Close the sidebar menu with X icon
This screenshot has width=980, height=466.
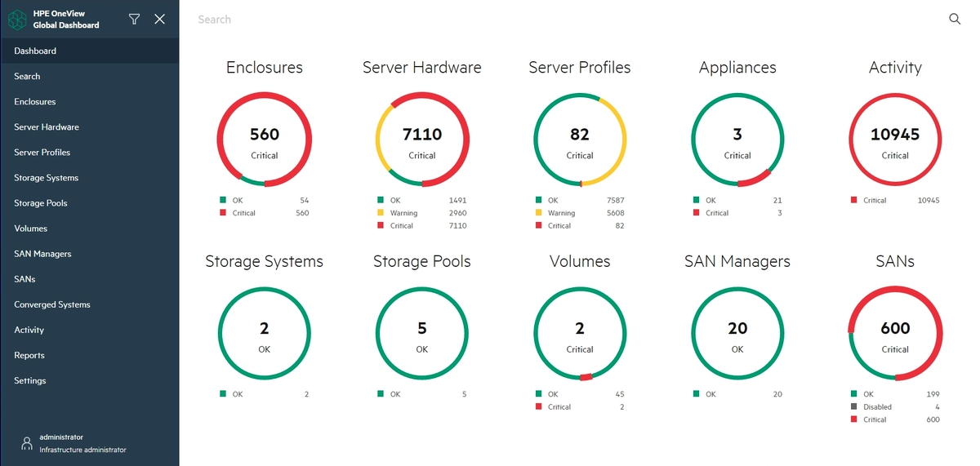(x=160, y=19)
